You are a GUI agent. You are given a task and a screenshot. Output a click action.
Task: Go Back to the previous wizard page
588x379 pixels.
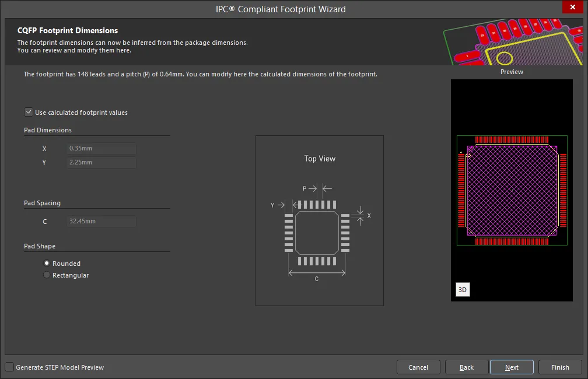pyautogui.click(x=467, y=367)
